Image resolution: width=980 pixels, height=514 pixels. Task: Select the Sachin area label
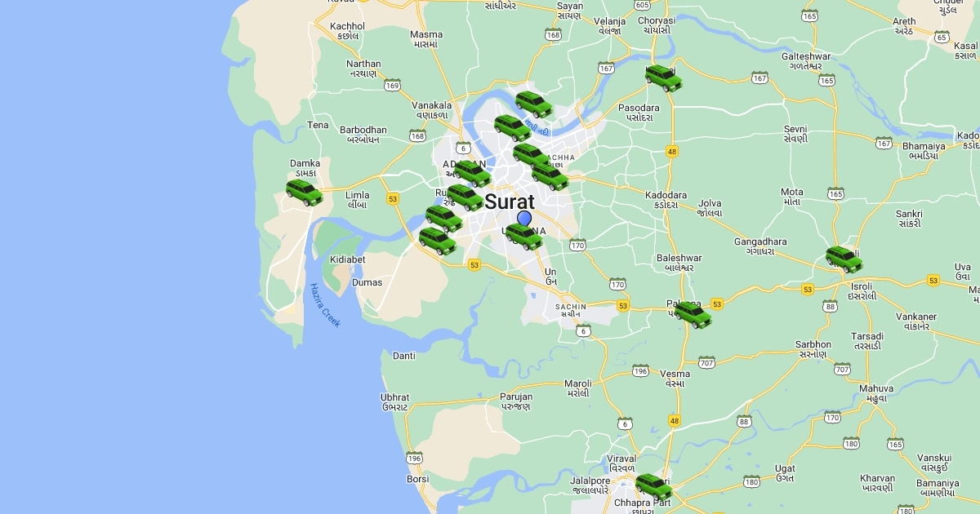(x=569, y=307)
